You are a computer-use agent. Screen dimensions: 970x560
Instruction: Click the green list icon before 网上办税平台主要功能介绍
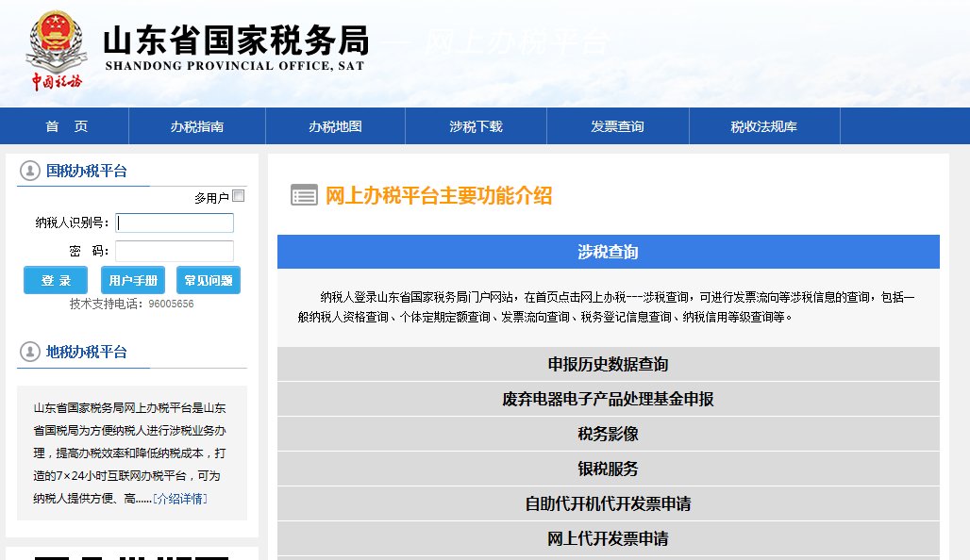click(302, 195)
